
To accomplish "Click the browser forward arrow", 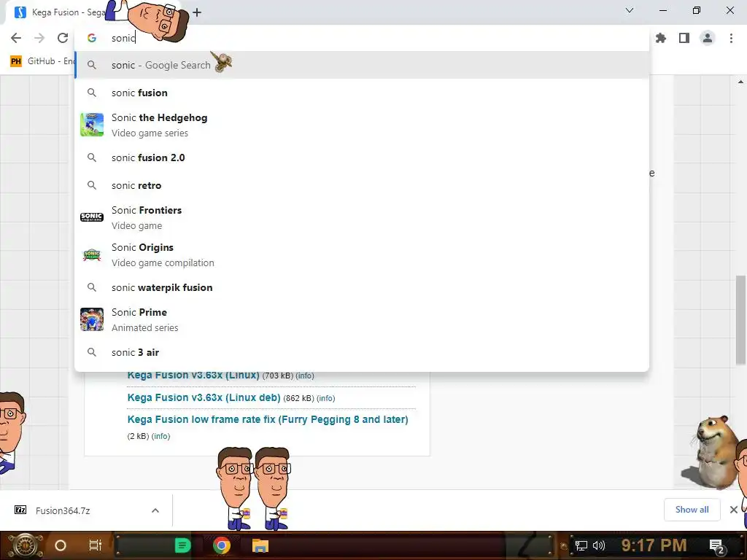I will tap(39, 38).
